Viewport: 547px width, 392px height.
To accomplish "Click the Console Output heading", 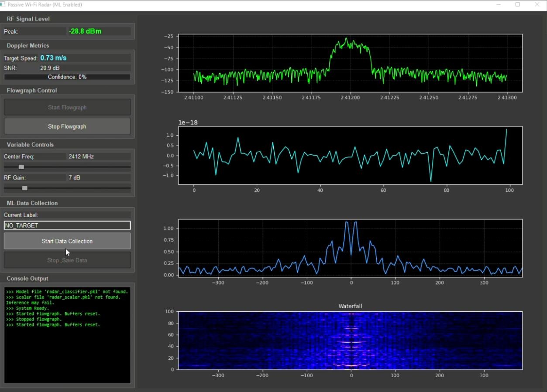I will (28, 278).
